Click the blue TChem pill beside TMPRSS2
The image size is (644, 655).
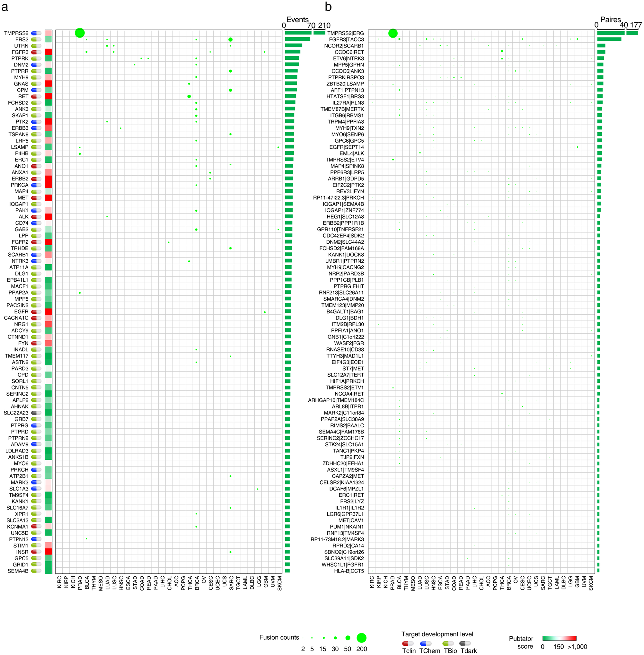point(36,33)
